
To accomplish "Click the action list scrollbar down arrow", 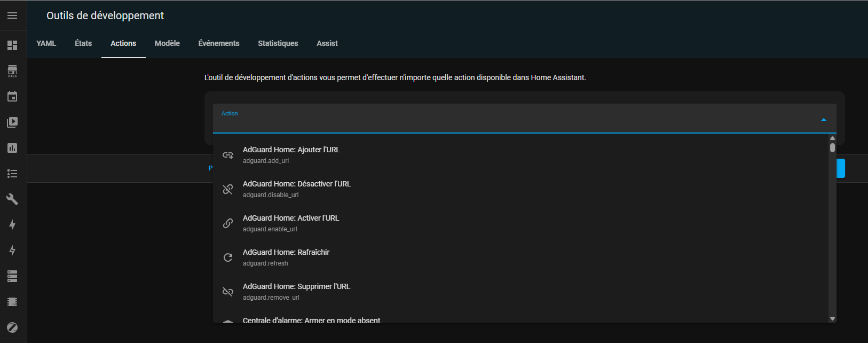I will point(832,318).
